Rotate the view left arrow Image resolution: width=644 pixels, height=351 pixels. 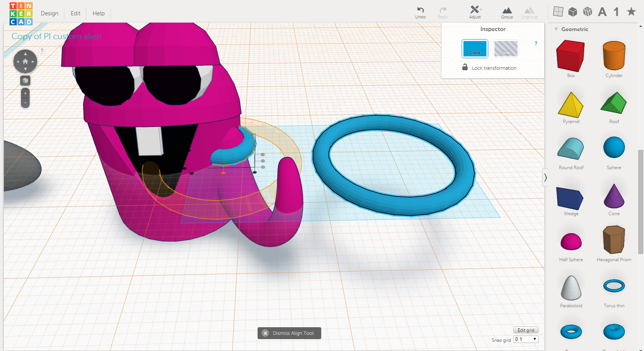pos(17,62)
